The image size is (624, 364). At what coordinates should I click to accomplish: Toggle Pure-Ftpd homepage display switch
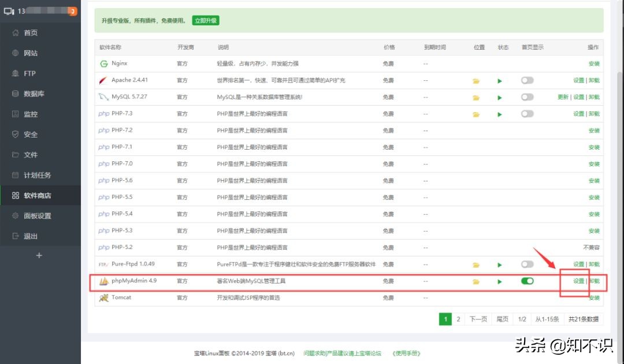pos(527,264)
